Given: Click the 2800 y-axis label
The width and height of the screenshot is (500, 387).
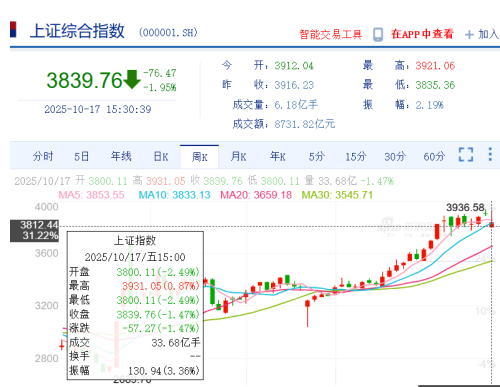Looking at the screenshot, I should click(46, 359).
